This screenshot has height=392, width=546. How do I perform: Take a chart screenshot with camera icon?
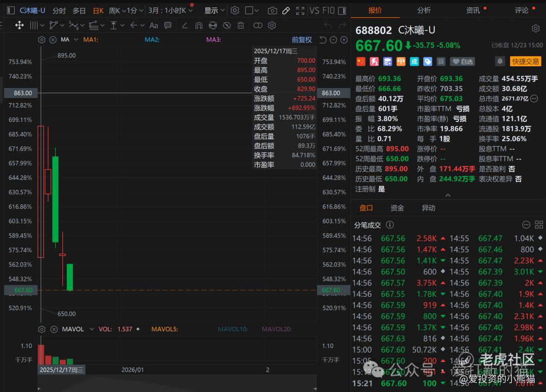pos(272,11)
